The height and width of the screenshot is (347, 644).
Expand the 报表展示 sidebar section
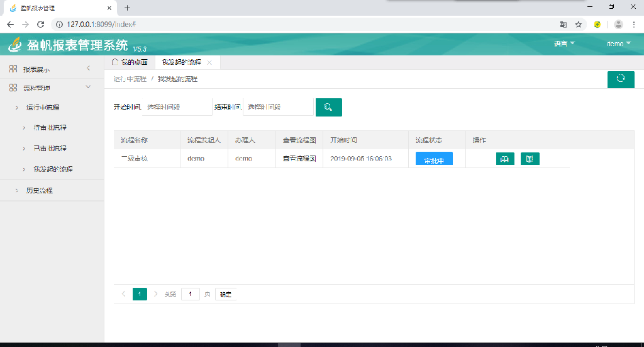(52, 69)
